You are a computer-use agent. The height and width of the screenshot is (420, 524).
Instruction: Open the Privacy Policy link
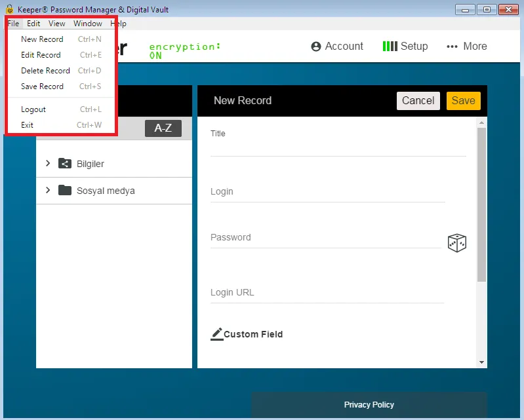(369, 405)
